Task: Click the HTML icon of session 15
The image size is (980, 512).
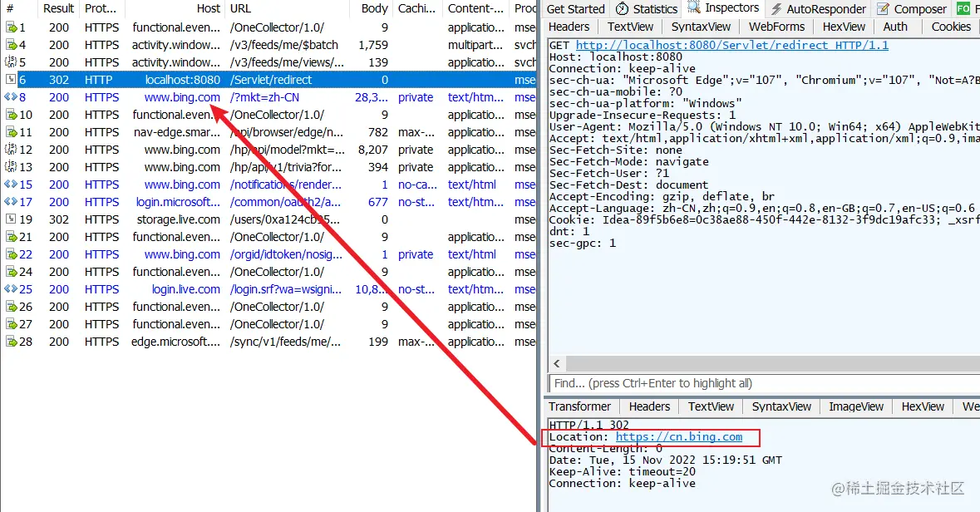Action: coord(12,185)
